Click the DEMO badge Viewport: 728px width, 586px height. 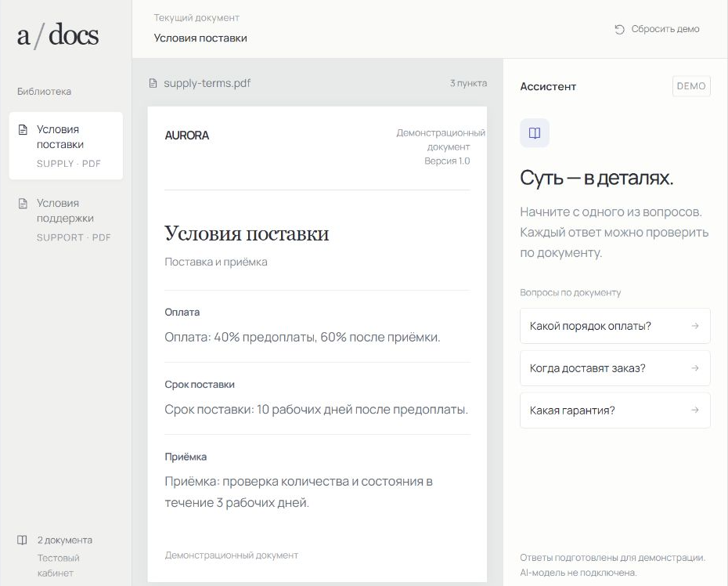click(x=691, y=86)
